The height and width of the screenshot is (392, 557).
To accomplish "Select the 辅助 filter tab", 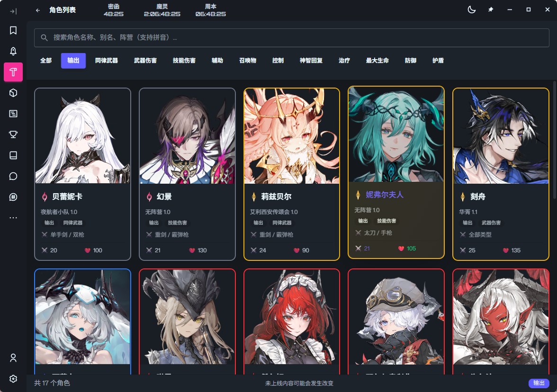I will [217, 61].
